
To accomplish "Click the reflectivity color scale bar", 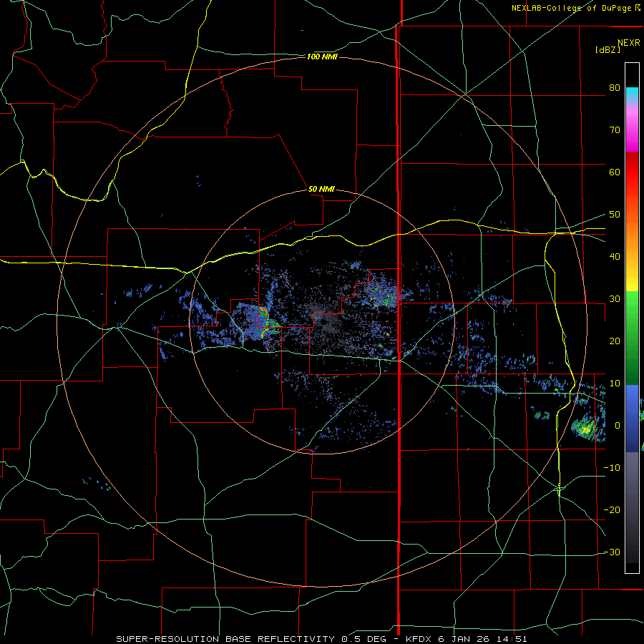I will pos(632,318).
